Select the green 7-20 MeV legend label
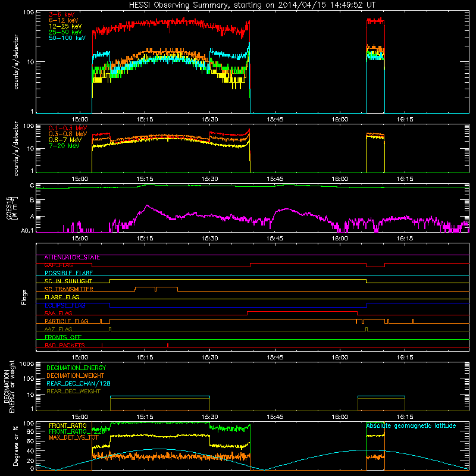Viewport: 476px width, 476px height. (64, 146)
